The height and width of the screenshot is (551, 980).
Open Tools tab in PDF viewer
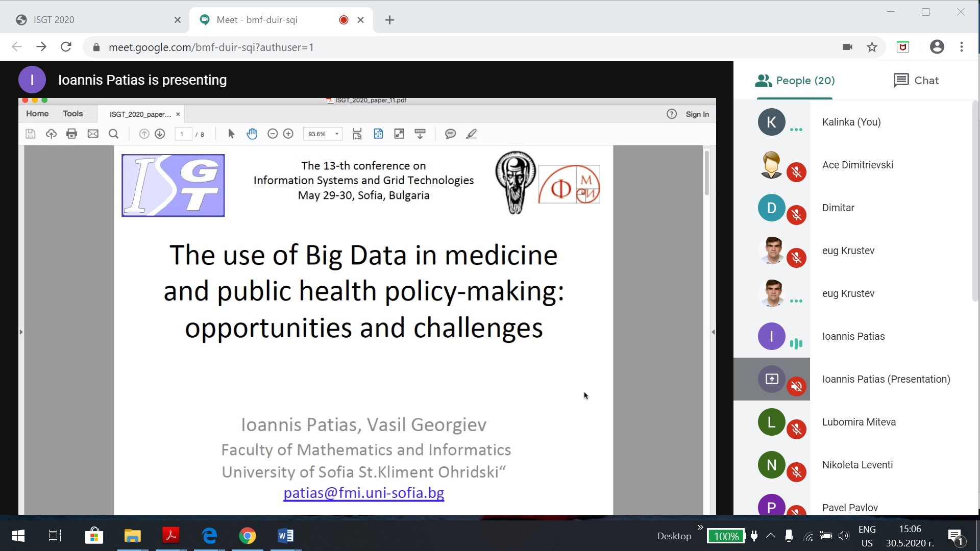72,114
